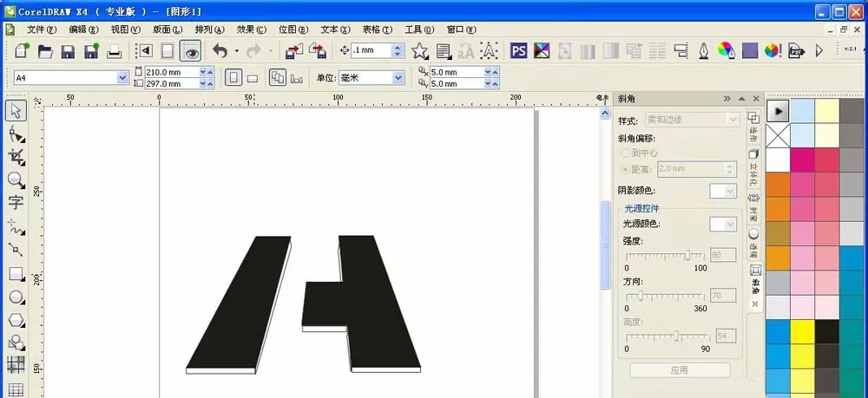Click the Undo arrow icon

[x=220, y=51]
